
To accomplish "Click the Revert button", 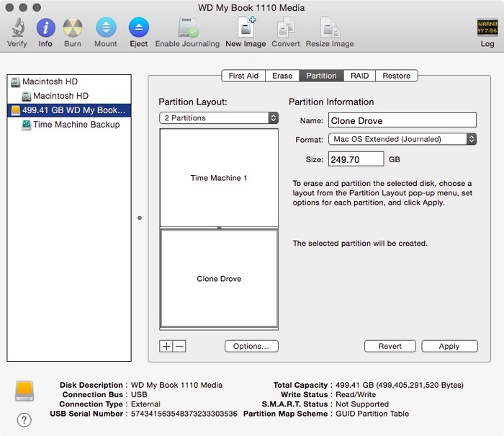I will click(x=390, y=346).
